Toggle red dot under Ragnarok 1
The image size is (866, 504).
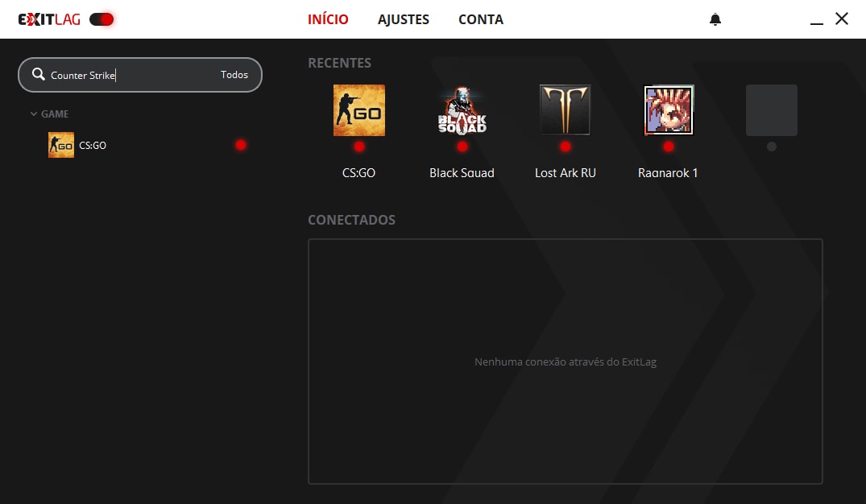point(669,147)
